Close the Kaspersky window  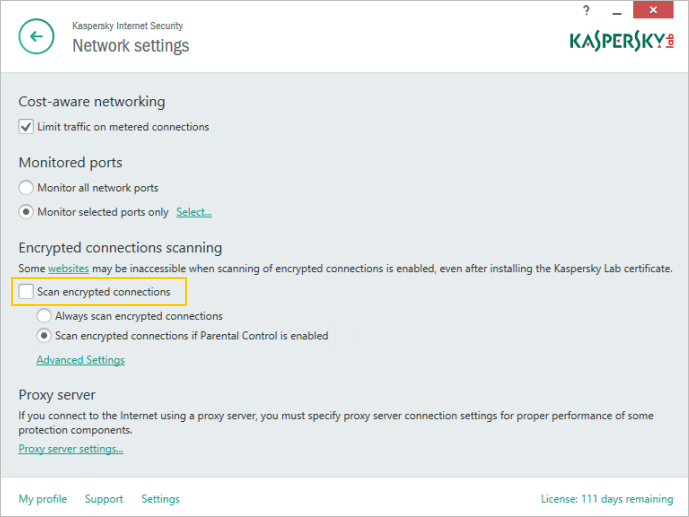(654, 9)
